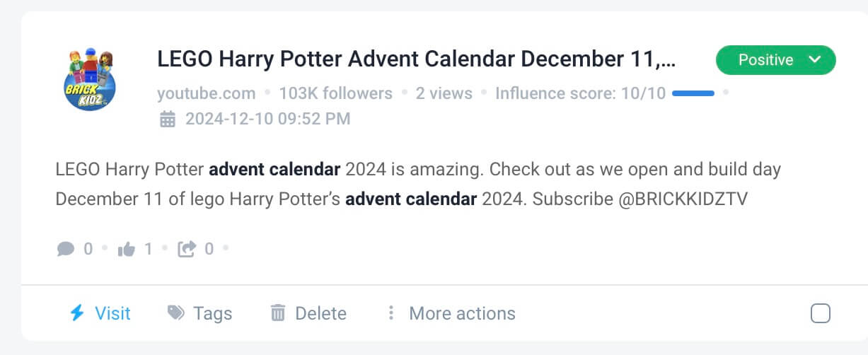
Task: Click the 103K followers label
Action: 335,93
